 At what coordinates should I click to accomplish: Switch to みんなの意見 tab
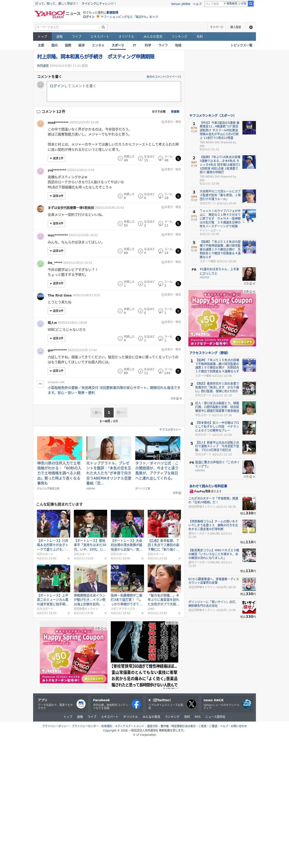pos(153,37)
